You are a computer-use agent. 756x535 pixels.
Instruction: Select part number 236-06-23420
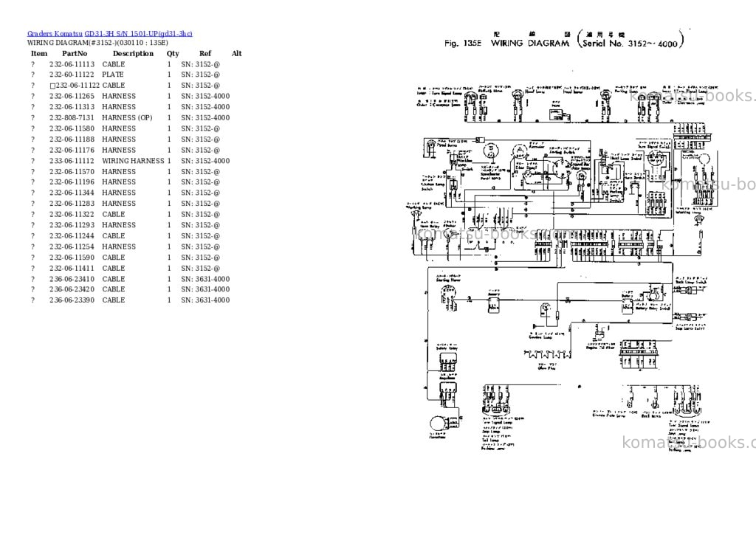coord(72,290)
